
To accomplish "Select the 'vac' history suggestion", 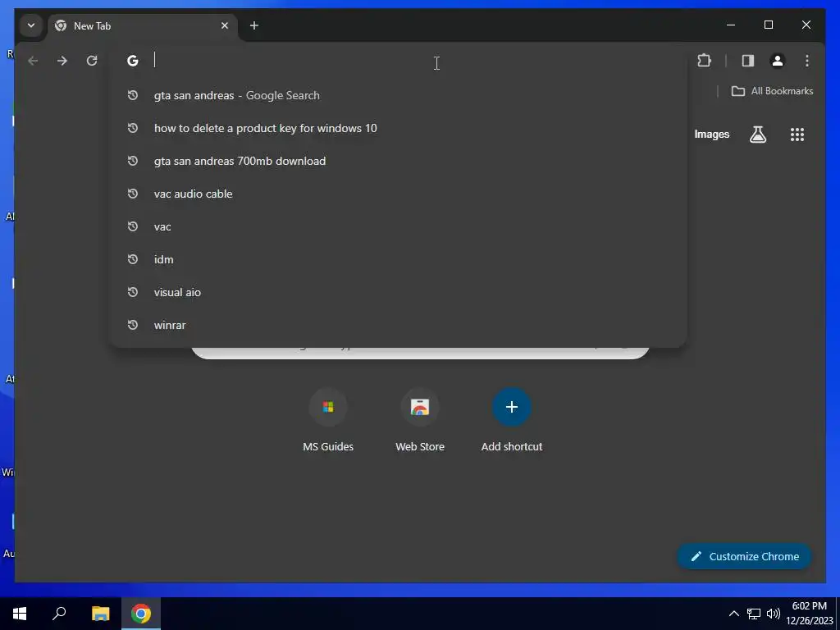I will click(x=398, y=226).
